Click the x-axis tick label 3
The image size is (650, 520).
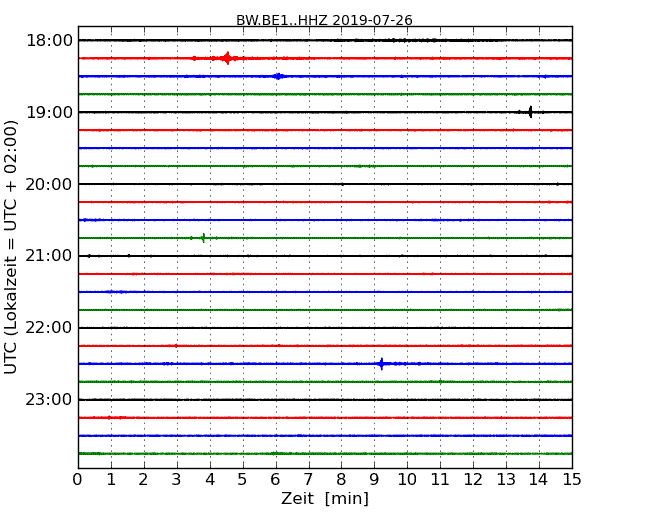tap(177, 480)
